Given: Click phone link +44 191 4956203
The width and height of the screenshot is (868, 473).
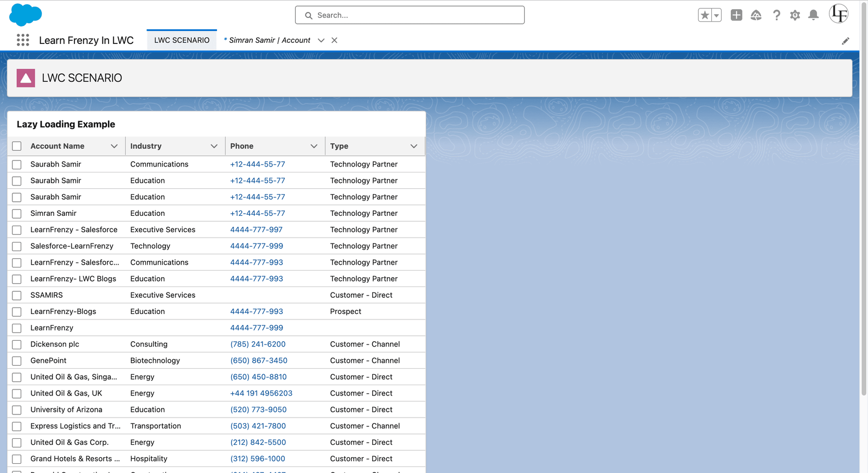Looking at the screenshot, I should click(x=261, y=393).
